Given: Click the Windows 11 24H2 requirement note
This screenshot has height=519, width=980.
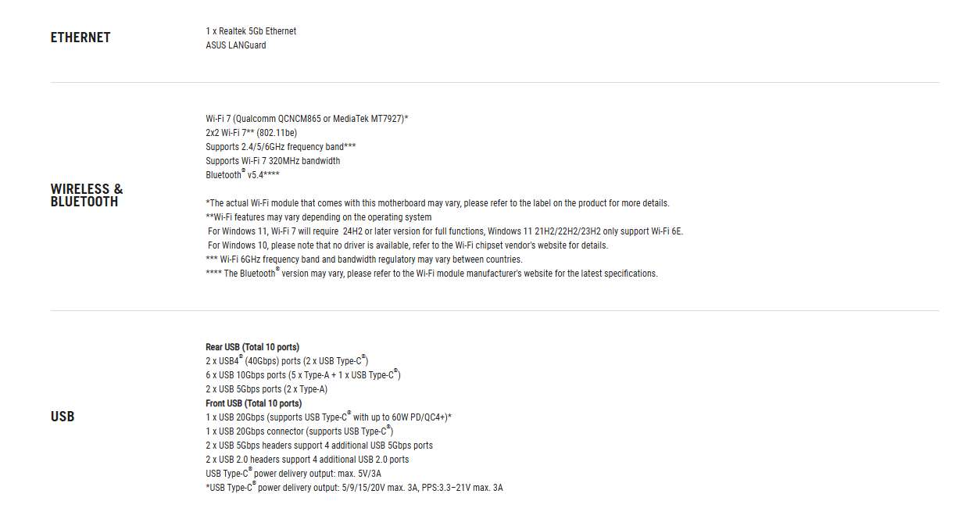Looking at the screenshot, I should click(x=445, y=231).
